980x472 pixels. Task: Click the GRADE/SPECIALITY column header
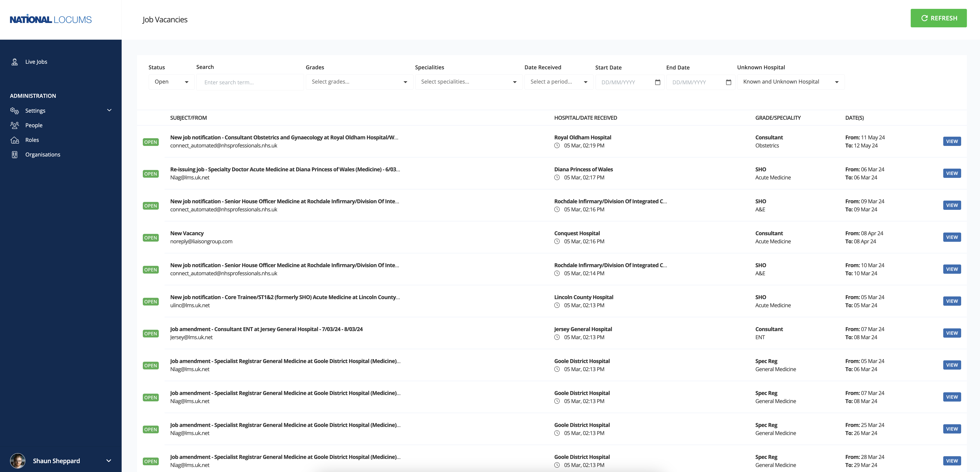tap(778, 118)
